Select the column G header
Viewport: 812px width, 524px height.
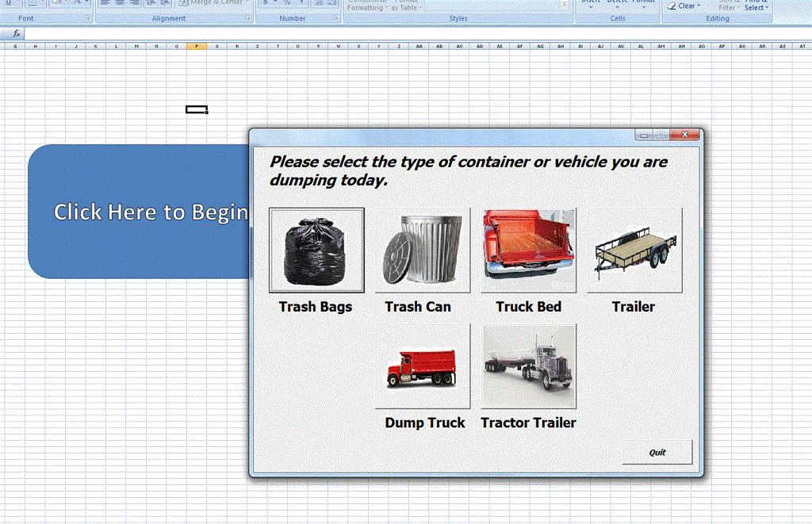14,47
